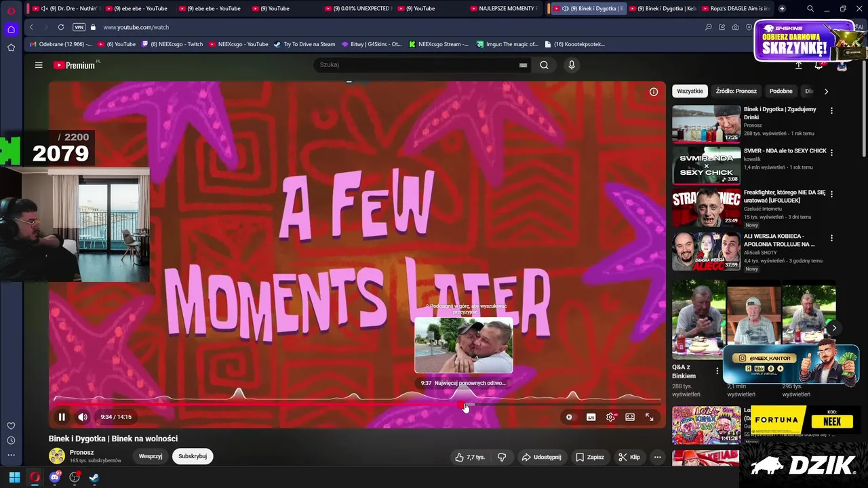The image size is (868, 488).
Task: Open a new browser tab with plus
Action: point(782,9)
